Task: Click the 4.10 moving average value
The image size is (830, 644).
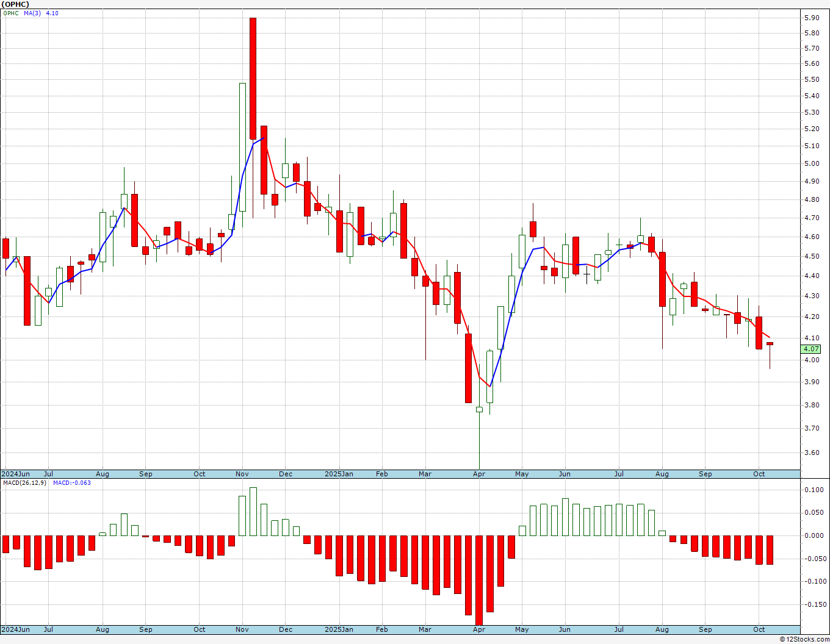Action: click(x=52, y=13)
